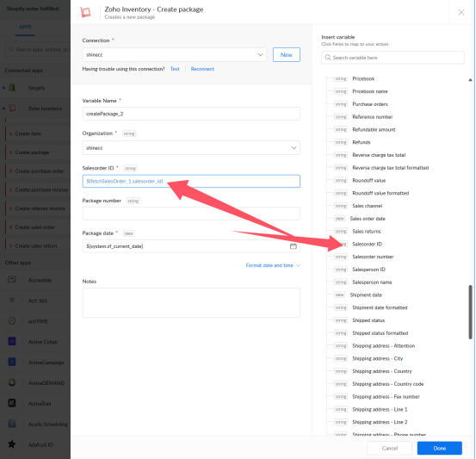Click into the Notes text area
The height and width of the screenshot is (459, 476).
(191, 302)
